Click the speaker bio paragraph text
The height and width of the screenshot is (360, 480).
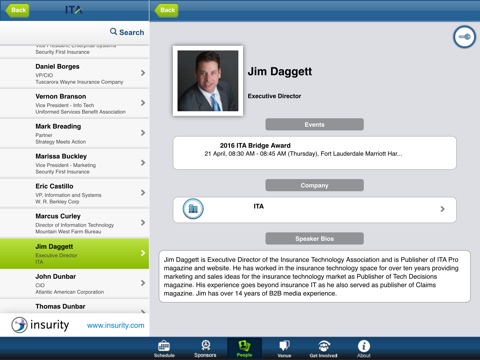pos(311,276)
